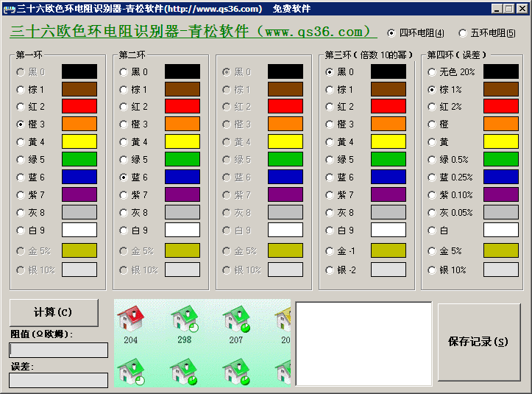
Task: Select 银 10% tolerance in the fourth ring group
Action: click(447, 270)
